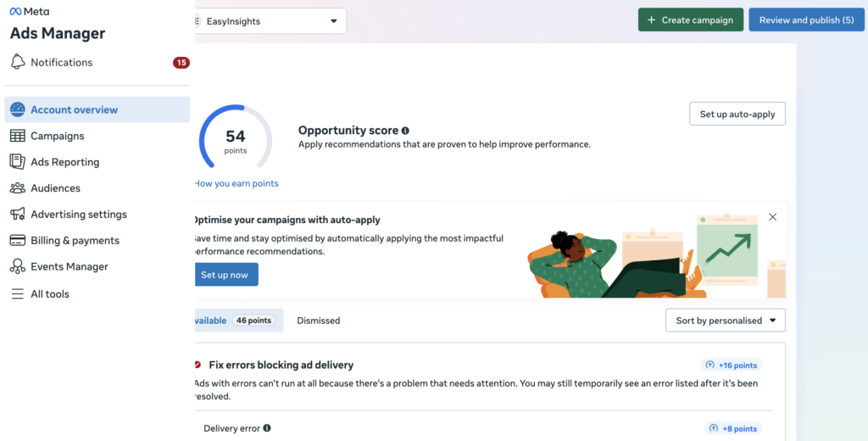The height and width of the screenshot is (441, 868).
Task: Click Review and publish (5) button
Action: click(x=805, y=20)
